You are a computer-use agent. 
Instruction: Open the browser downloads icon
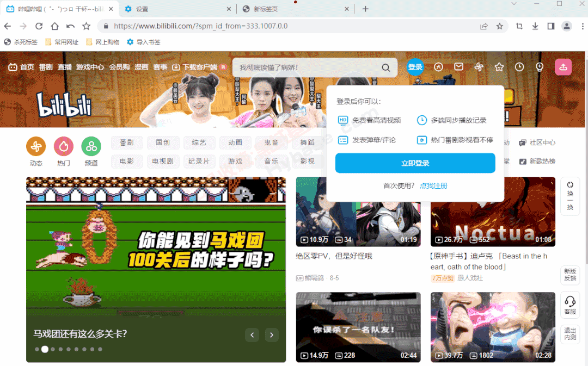tap(535, 26)
